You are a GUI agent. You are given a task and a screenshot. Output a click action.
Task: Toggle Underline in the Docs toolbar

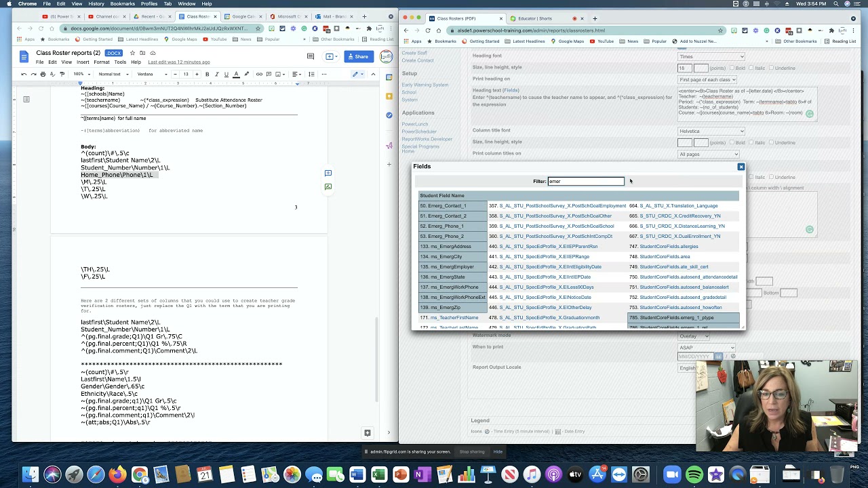[x=226, y=74]
